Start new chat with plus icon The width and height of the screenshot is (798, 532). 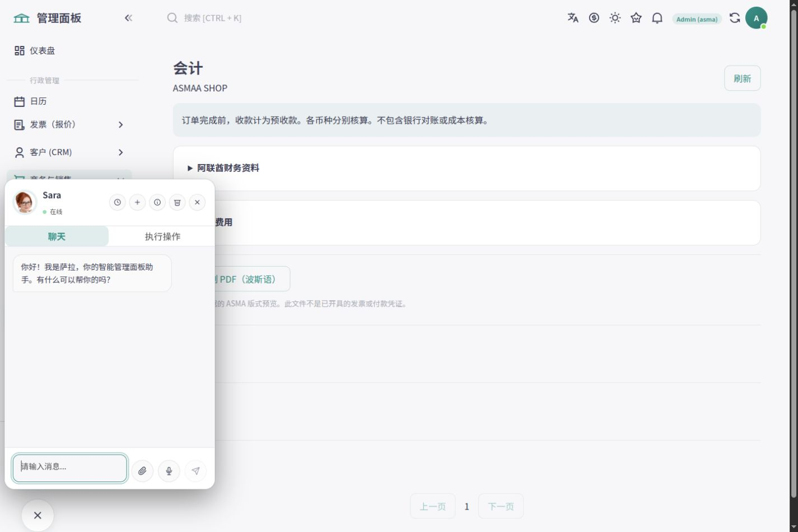pos(137,202)
